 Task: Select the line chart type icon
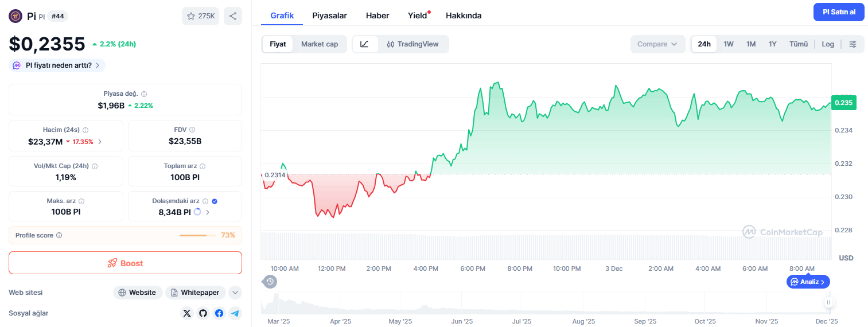(x=365, y=44)
